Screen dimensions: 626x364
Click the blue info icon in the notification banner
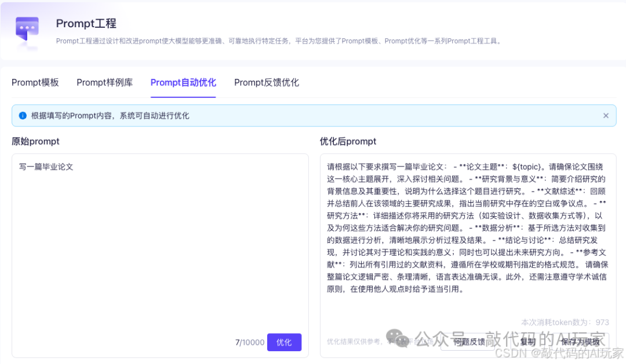coord(22,115)
